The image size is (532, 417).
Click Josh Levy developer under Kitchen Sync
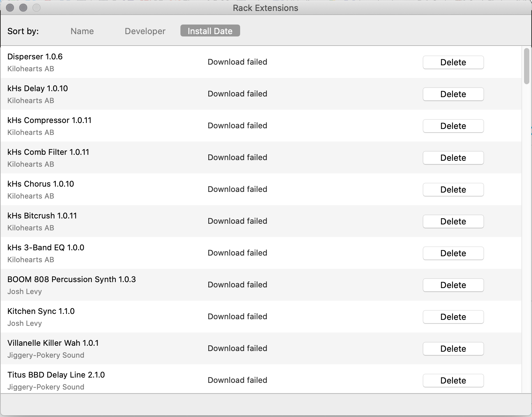click(25, 324)
